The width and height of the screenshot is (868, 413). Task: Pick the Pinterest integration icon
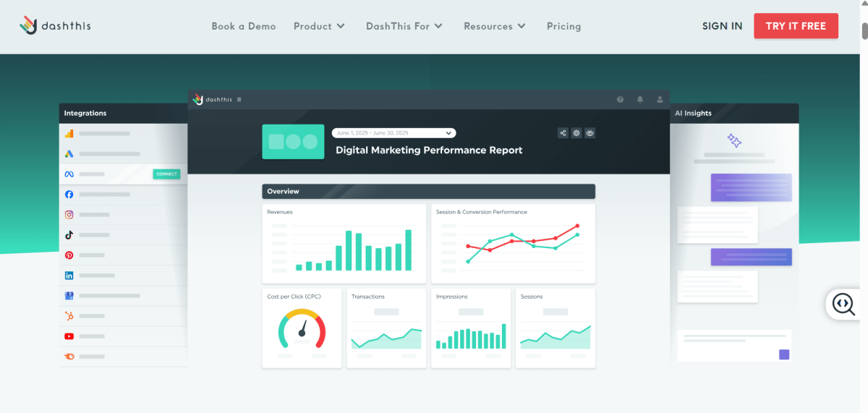(x=69, y=255)
